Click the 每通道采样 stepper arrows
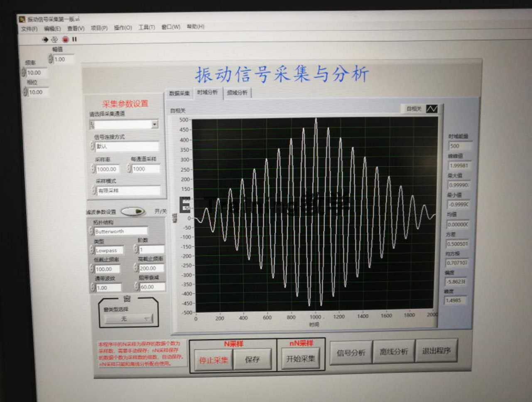 click(x=129, y=168)
